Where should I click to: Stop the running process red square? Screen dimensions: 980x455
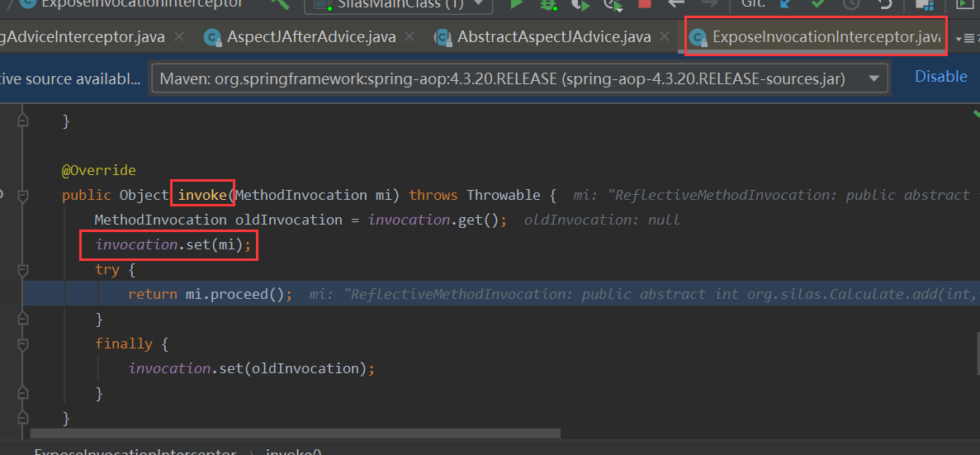coord(644,3)
